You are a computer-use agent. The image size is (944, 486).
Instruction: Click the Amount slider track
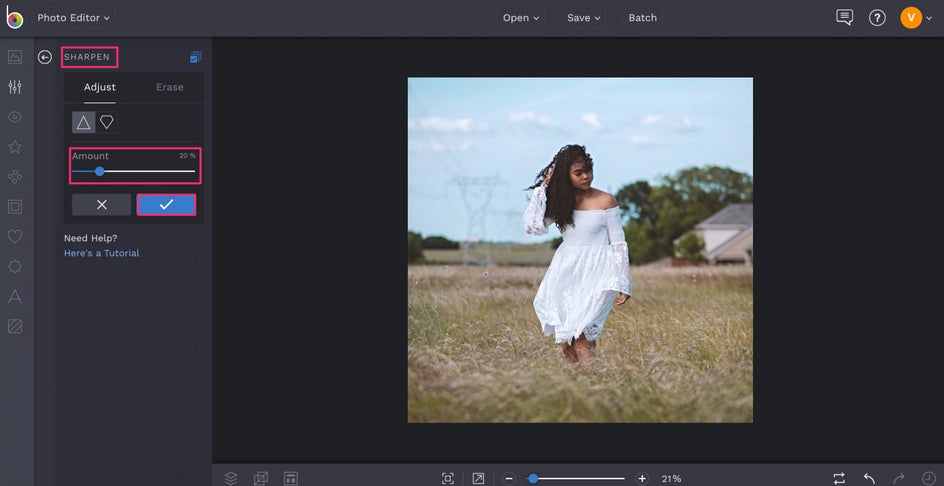(150, 171)
